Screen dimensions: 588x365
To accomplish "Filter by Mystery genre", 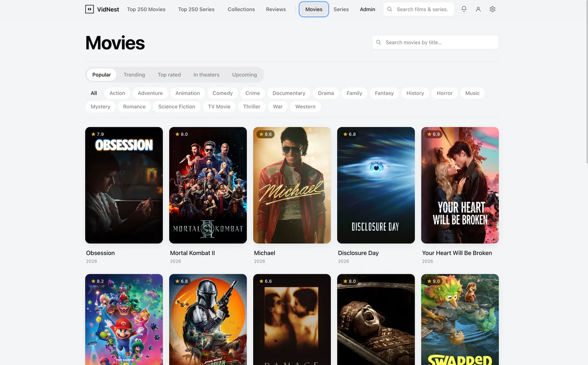I will (x=100, y=107).
